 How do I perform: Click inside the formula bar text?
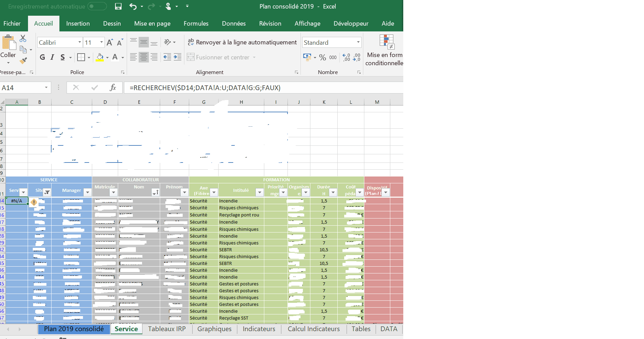(239, 88)
